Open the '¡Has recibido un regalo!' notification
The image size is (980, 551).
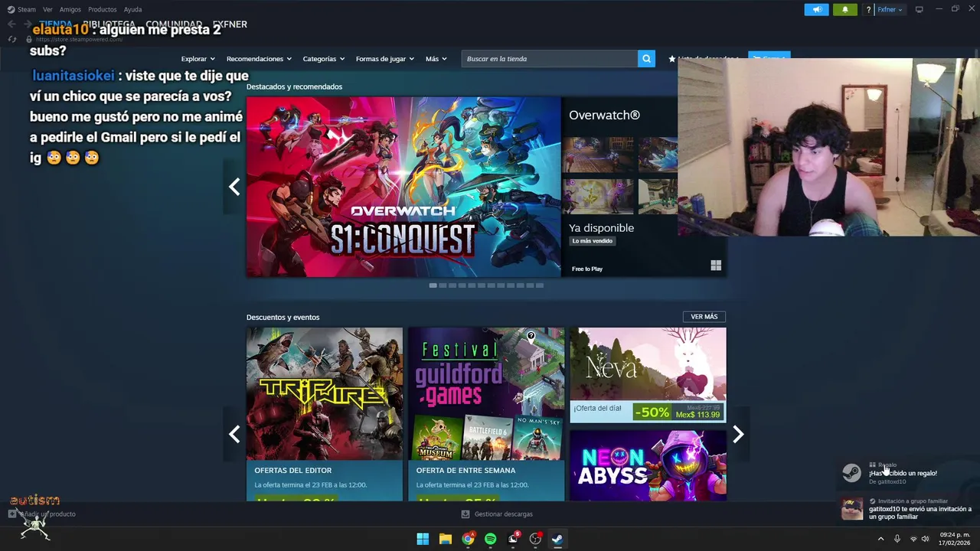click(906, 473)
